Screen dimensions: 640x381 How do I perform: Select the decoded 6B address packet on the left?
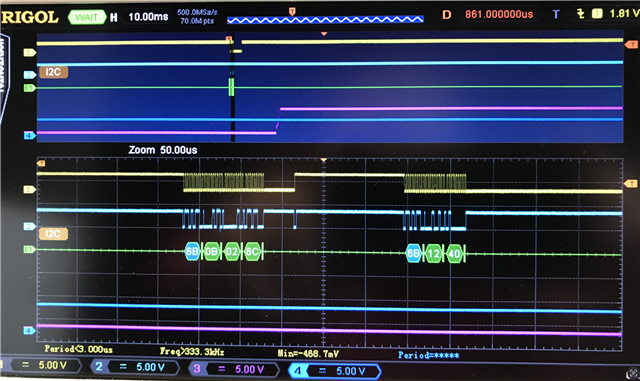(192, 252)
